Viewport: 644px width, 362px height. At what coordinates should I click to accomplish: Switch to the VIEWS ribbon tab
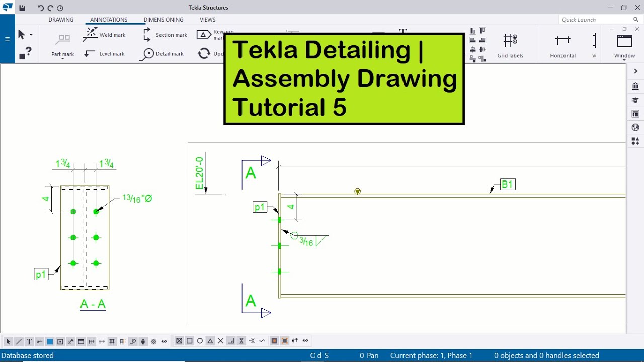pos(207,20)
